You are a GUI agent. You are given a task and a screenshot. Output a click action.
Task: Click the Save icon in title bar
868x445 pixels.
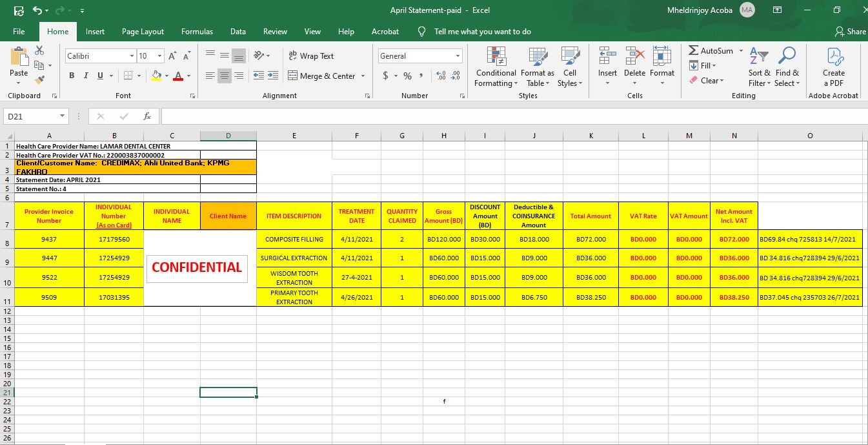(x=19, y=10)
